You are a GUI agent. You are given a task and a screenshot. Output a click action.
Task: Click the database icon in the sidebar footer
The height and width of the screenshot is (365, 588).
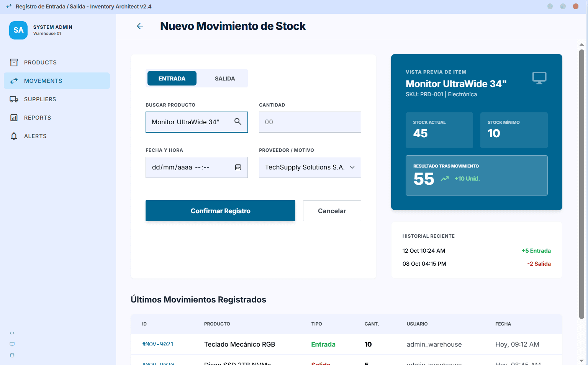coord(12,355)
